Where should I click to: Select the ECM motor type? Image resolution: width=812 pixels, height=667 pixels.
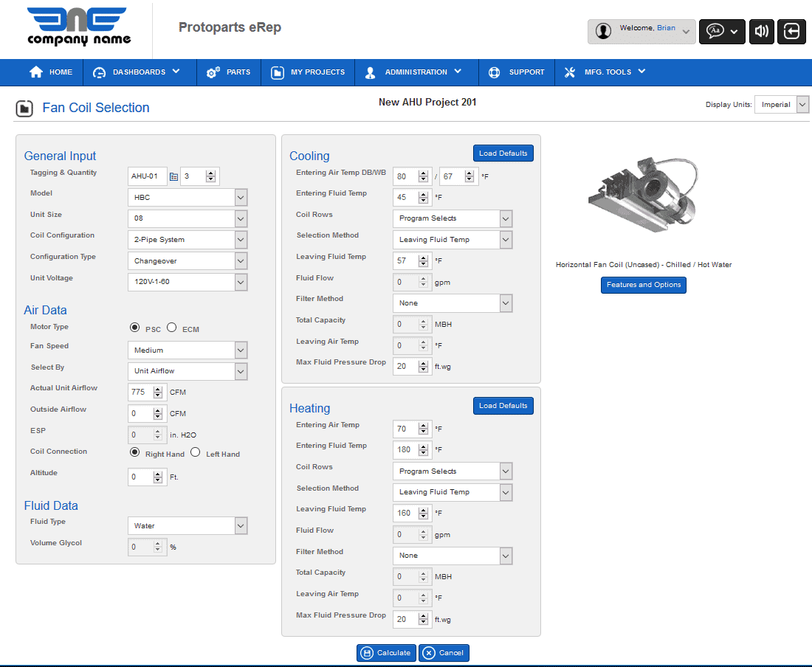point(171,328)
